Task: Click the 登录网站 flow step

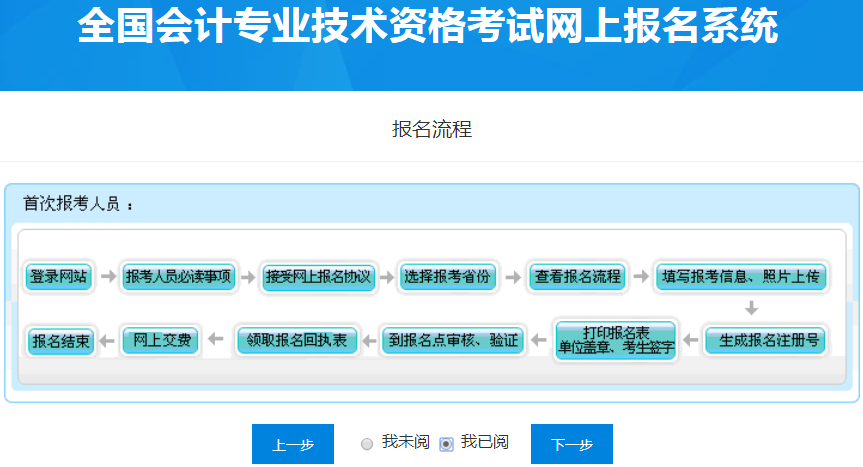Action: tap(58, 277)
